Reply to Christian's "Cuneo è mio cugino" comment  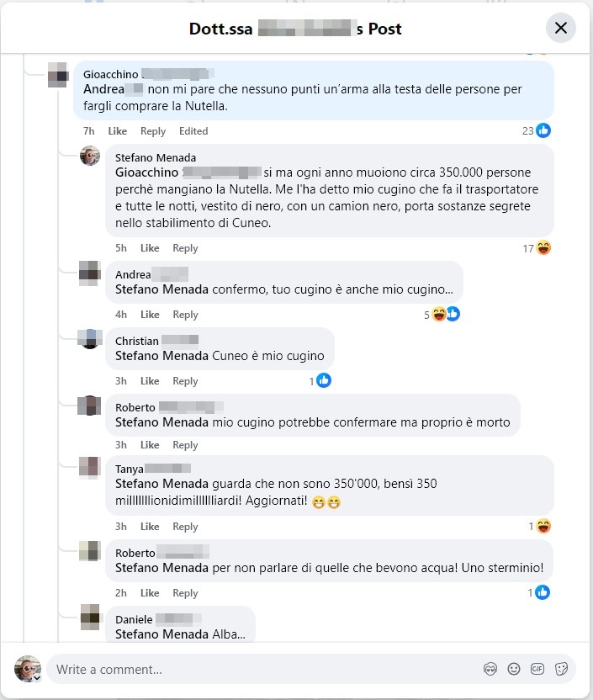coord(185,381)
